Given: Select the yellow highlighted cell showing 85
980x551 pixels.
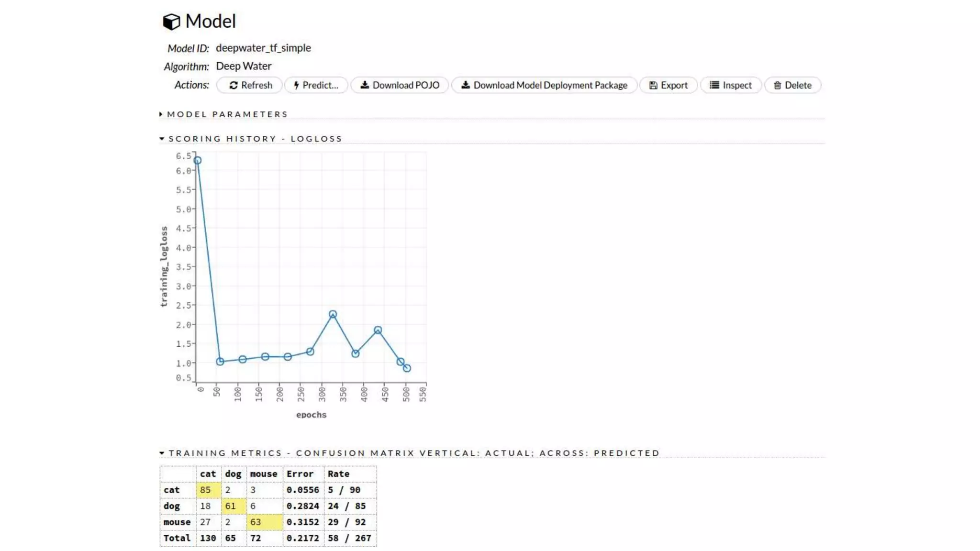Looking at the screenshot, I should [208, 490].
